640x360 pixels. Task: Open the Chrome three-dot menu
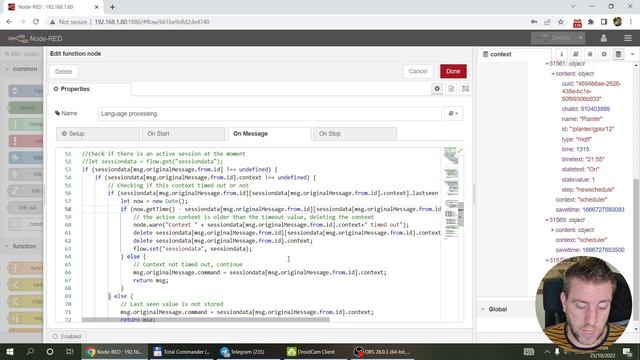coord(631,22)
